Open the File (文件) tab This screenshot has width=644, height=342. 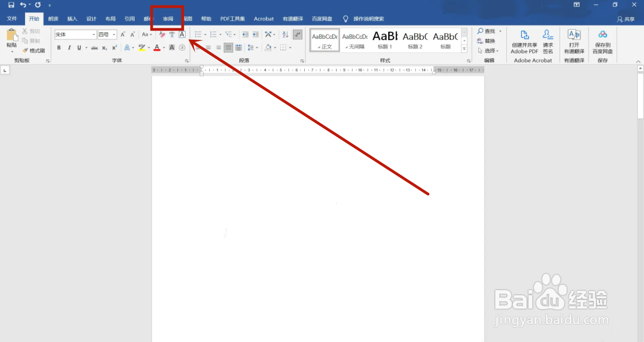coord(12,19)
